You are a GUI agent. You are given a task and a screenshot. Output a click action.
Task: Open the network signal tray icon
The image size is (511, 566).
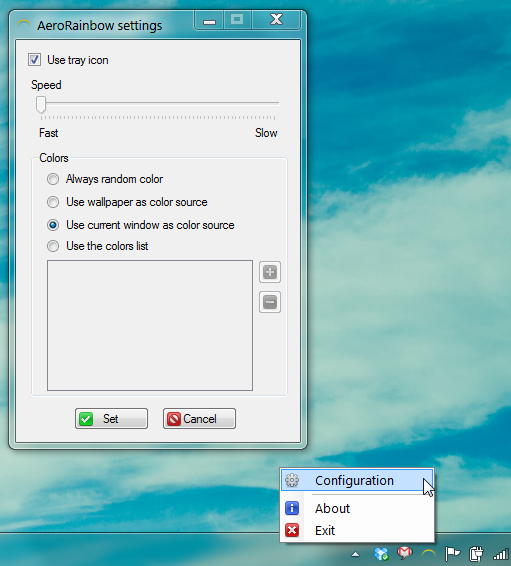coord(501,554)
